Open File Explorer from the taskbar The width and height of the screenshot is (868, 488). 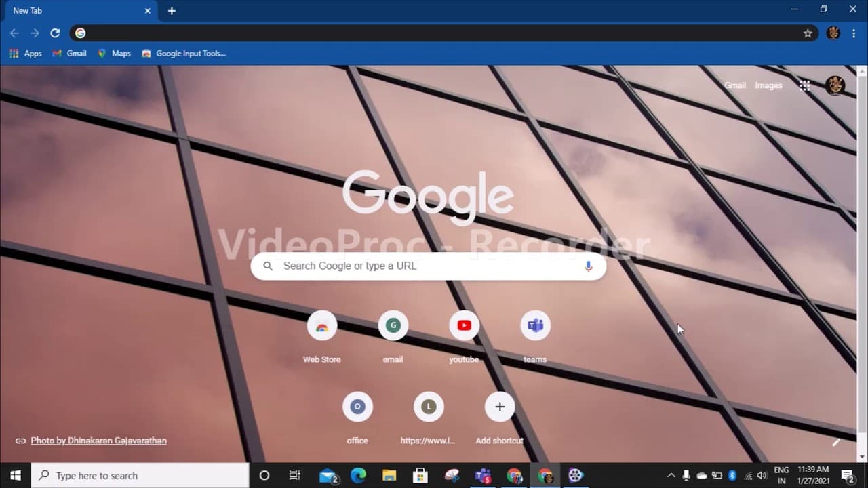tap(389, 475)
